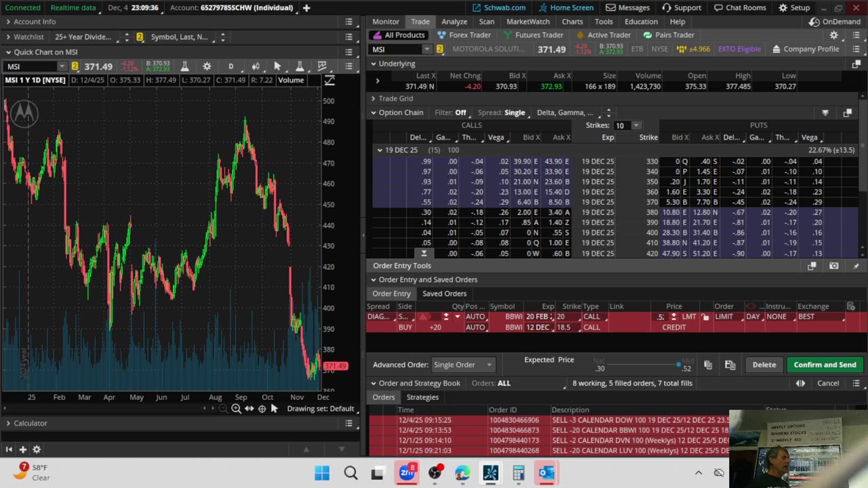
Task: Open the MSI symbol dropdown in Quick Chart
Action: point(62,66)
